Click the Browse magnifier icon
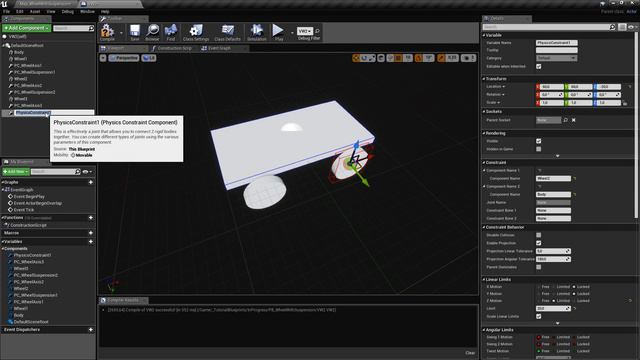Screen dimensions: 640x360 tap(152, 32)
